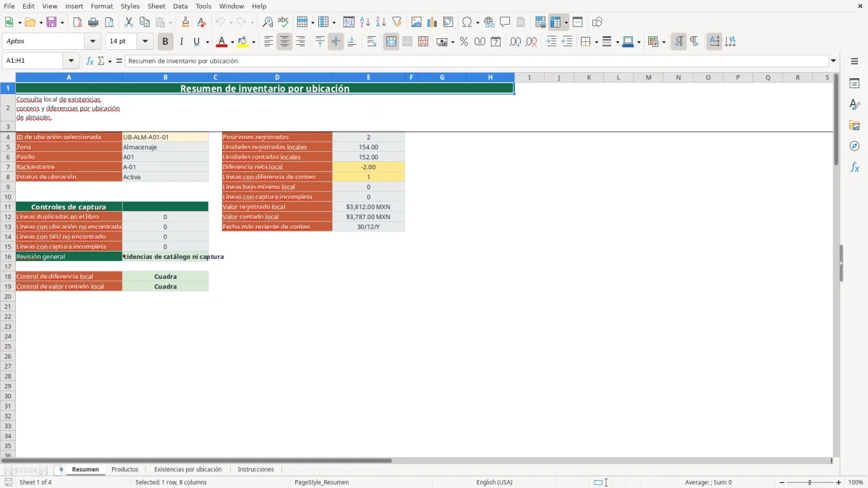Click the zoom out minus button

click(x=783, y=482)
